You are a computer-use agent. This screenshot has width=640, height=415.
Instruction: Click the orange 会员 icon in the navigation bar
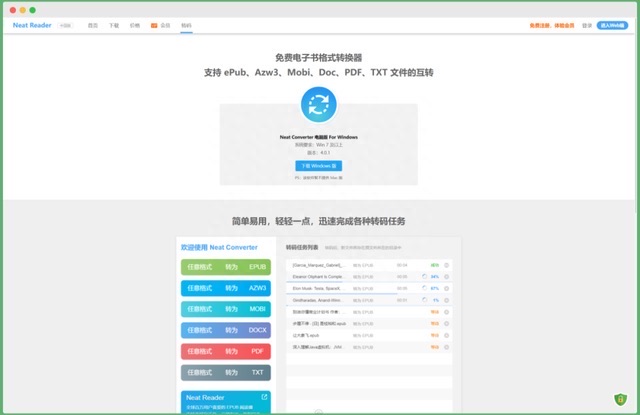[x=154, y=24]
